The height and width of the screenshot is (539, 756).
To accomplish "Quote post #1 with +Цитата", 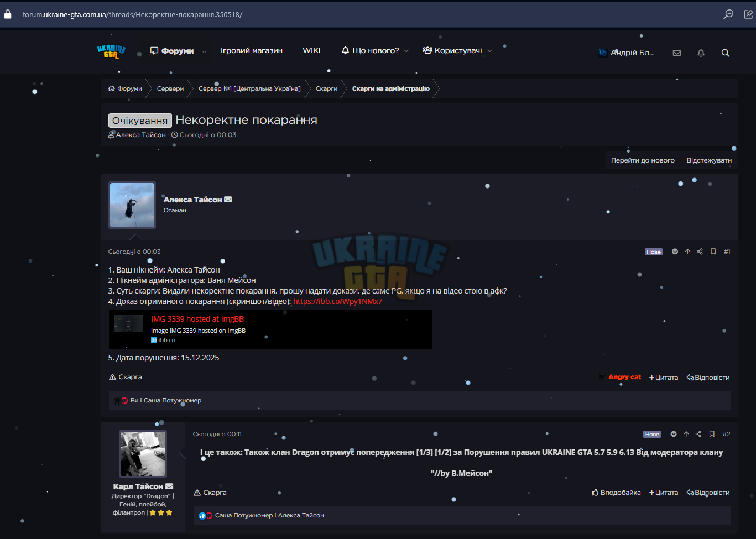I will coord(664,378).
